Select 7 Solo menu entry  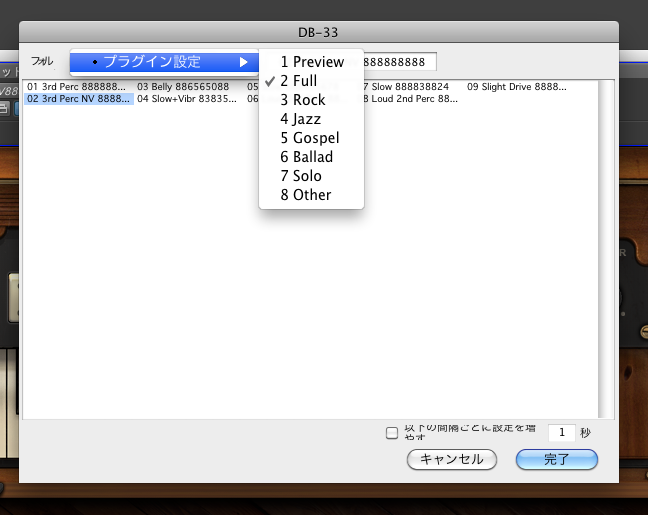(311, 176)
